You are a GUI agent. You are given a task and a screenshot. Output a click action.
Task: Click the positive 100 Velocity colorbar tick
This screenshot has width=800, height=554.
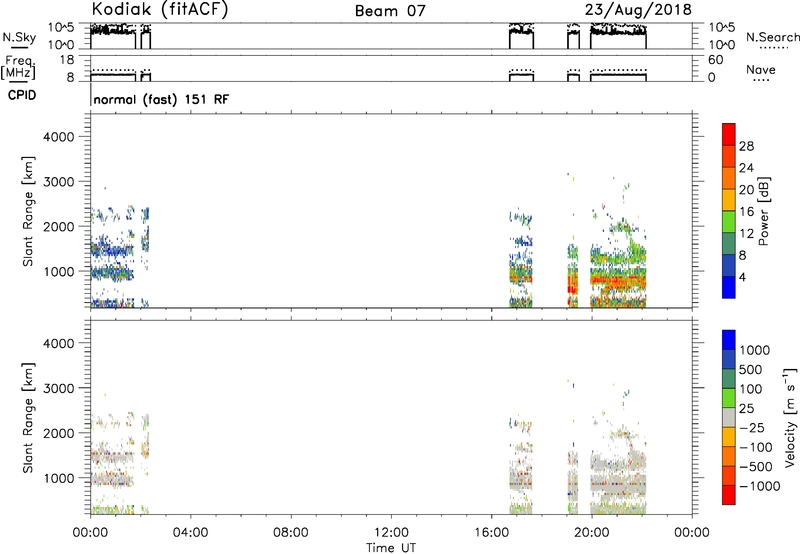pos(751,389)
